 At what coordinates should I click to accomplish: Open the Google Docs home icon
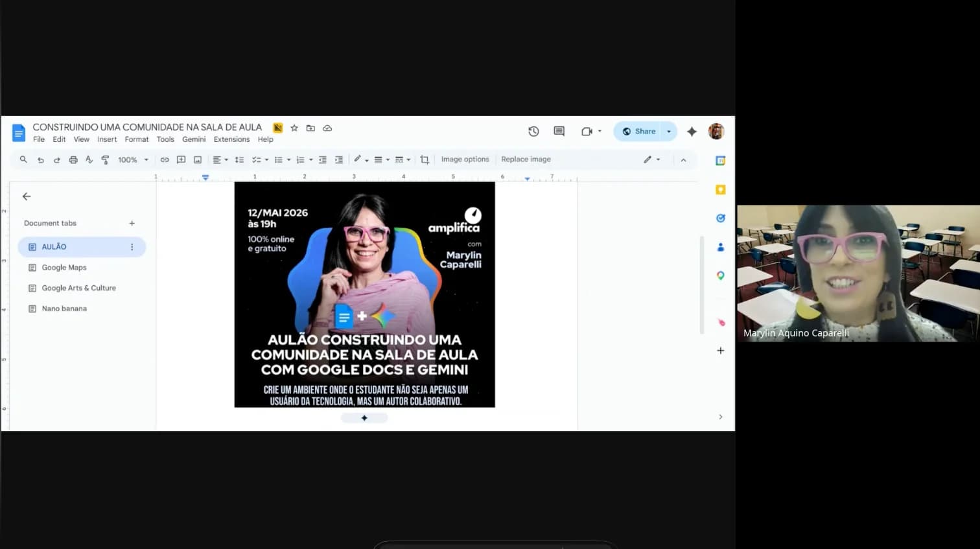pyautogui.click(x=18, y=133)
